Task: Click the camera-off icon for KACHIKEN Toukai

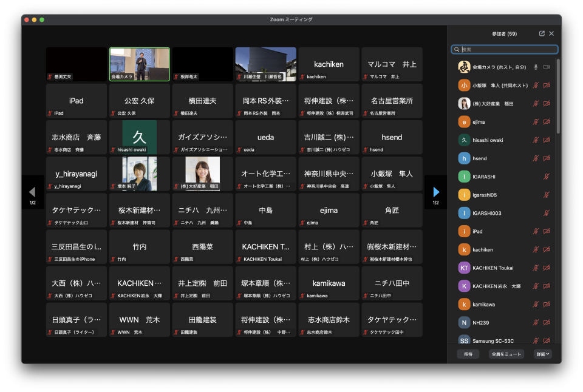Action: click(546, 268)
